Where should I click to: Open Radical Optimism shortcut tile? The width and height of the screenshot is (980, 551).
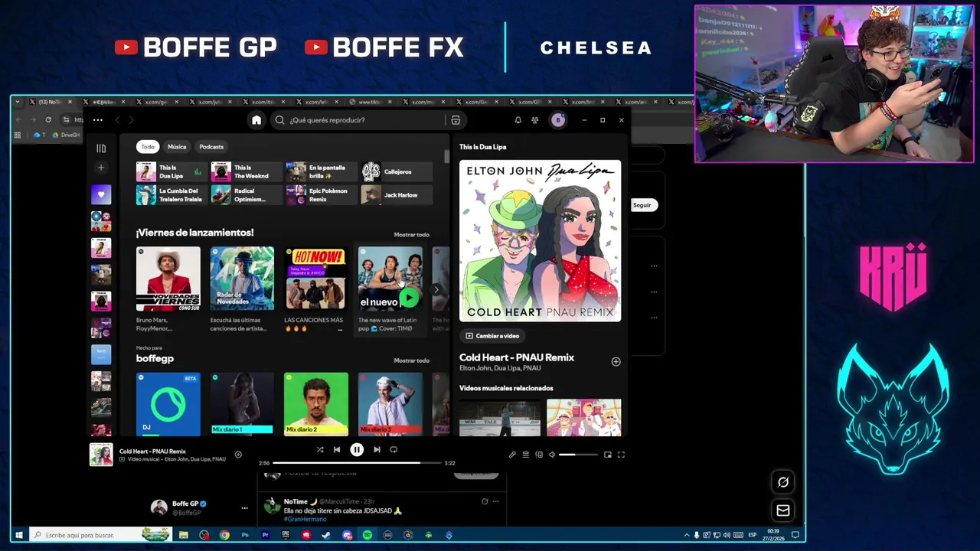246,195
